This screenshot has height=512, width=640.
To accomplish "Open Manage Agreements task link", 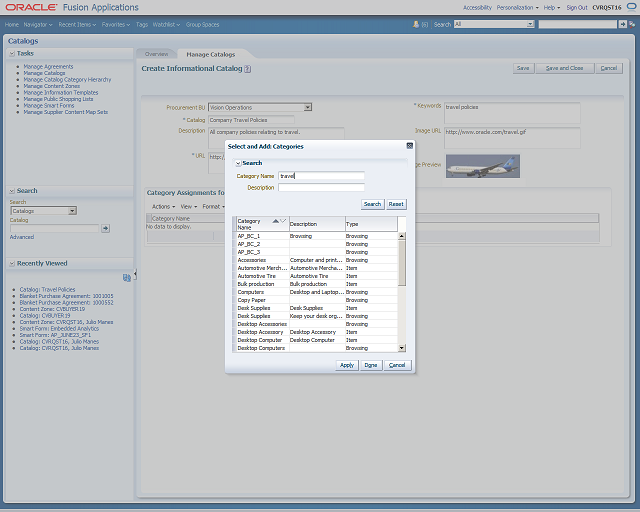I will pos(48,67).
